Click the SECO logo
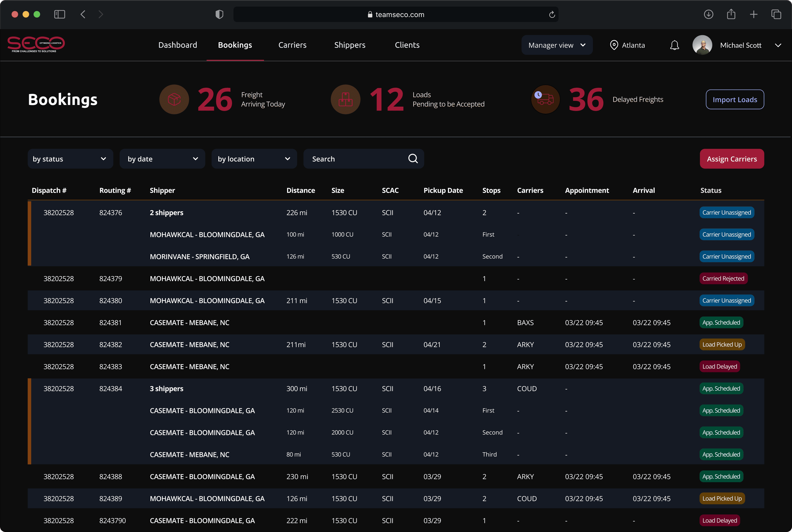This screenshot has width=792, height=532. tap(36, 45)
